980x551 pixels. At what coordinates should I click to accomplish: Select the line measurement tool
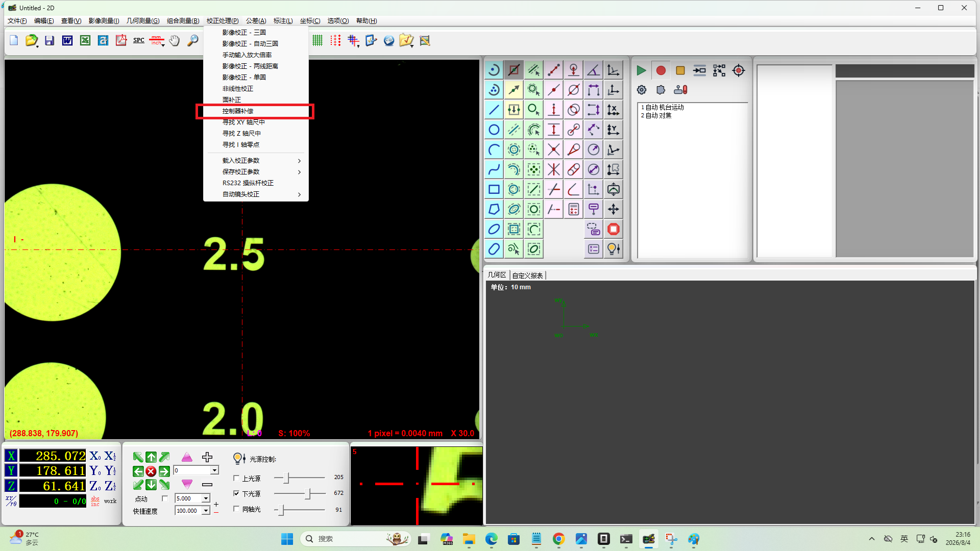[x=494, y=110]
